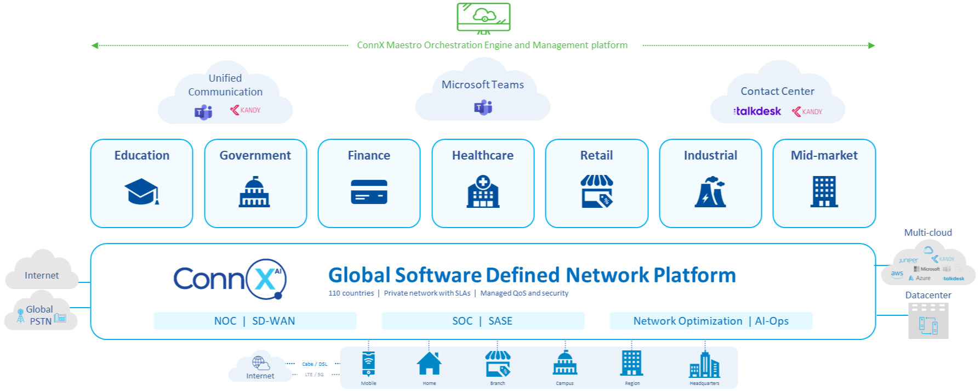Click the 'Headquarters' caption text

pyautogui.click(x=704, y=383)
